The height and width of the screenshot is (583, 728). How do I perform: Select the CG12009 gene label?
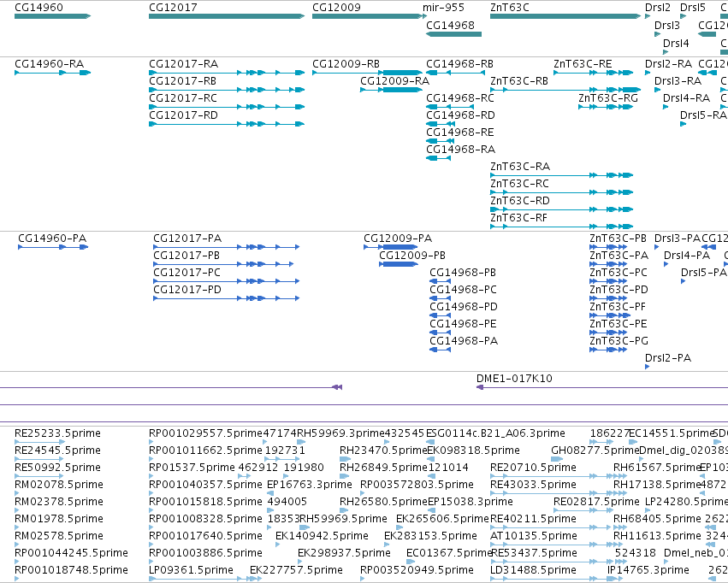coord(336,8)
